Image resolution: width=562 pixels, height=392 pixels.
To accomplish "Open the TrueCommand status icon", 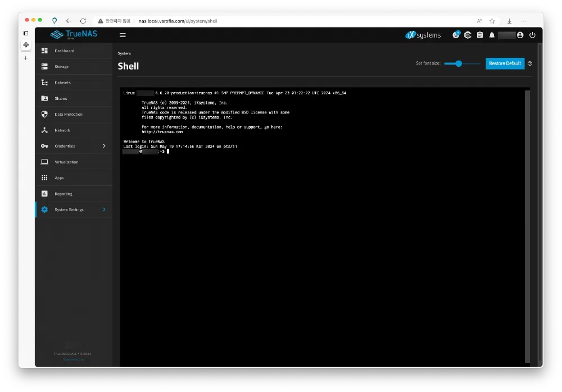I will point(468,35).
